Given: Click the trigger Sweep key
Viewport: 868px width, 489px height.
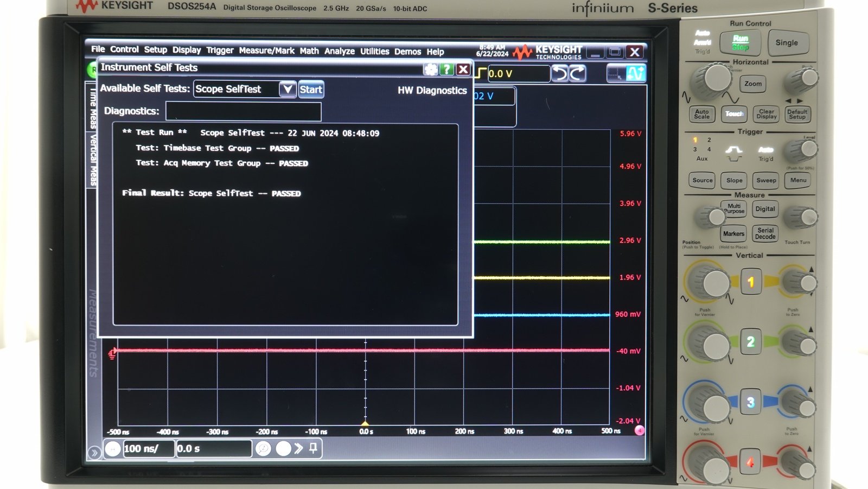Looking at the screenshot, I should (x=766, y=180).
